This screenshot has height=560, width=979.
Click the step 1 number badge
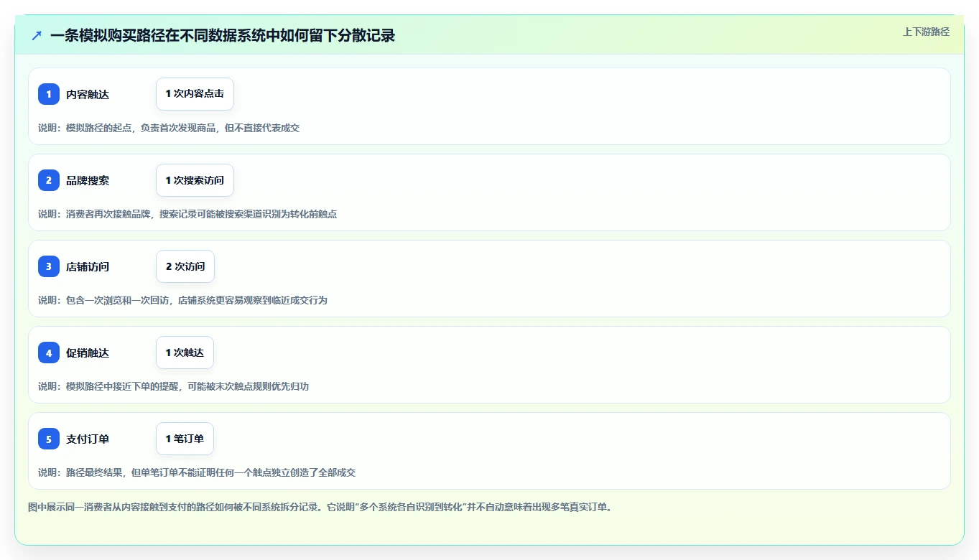click(x=49, y=94)
